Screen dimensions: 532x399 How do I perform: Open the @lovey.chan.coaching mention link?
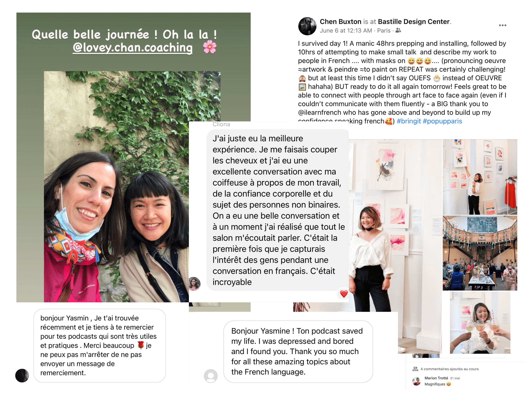click(133, 47)
